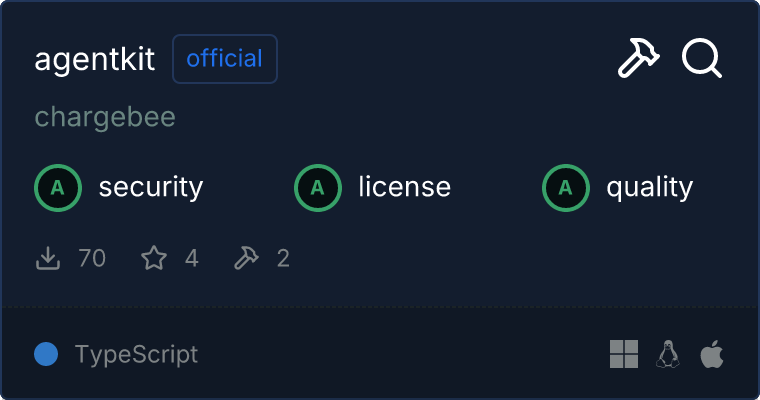
Task: Click the Windows platform icon
Action: pos(624,354)
